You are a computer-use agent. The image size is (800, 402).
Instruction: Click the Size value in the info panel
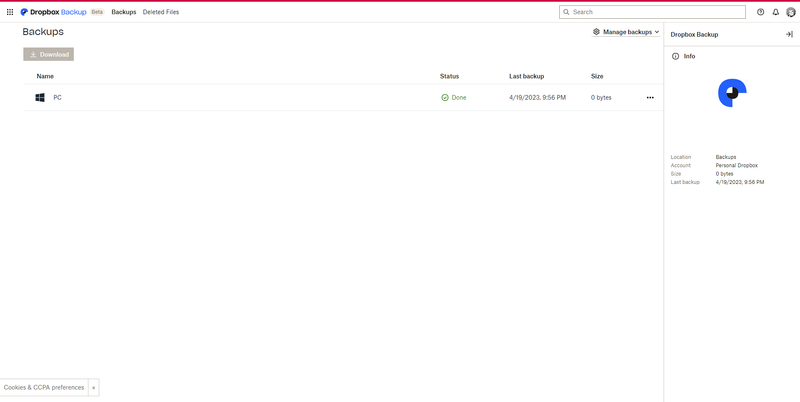724,174
